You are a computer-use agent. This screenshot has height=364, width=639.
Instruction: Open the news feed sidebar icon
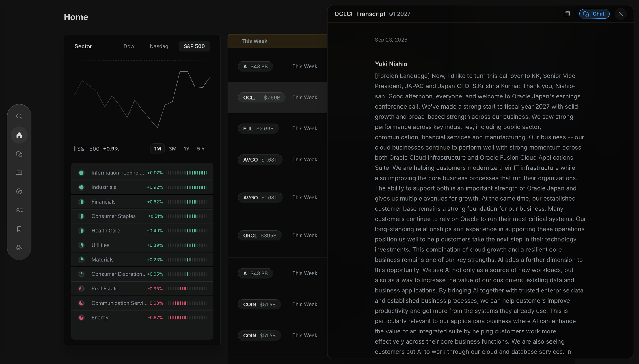(x=19, y=173)
